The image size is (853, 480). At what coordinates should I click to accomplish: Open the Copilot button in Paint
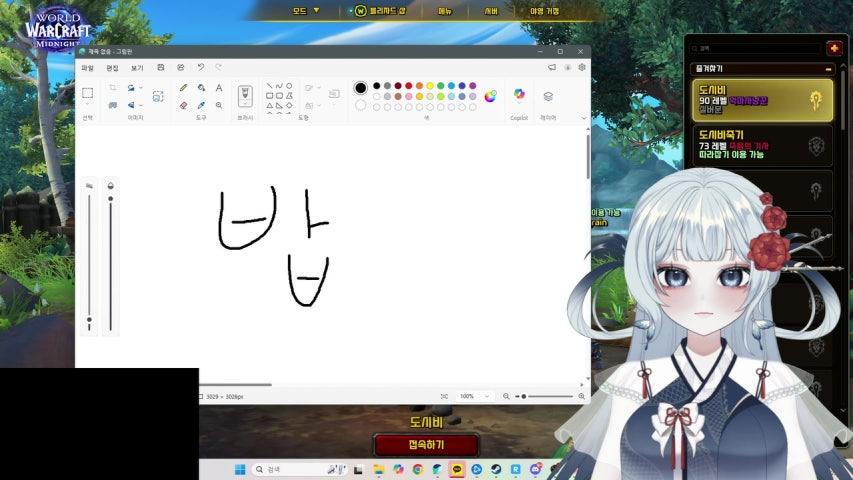(519, 95)
